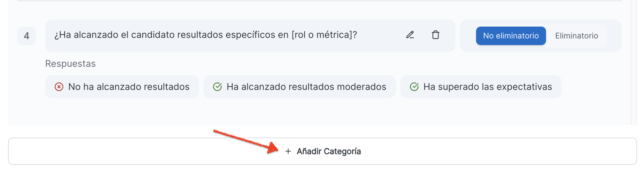The height and width of the screenshot is (170, 644).
Task: Select the "No eliminatorio" option
Action: click(x=511, y=36)
